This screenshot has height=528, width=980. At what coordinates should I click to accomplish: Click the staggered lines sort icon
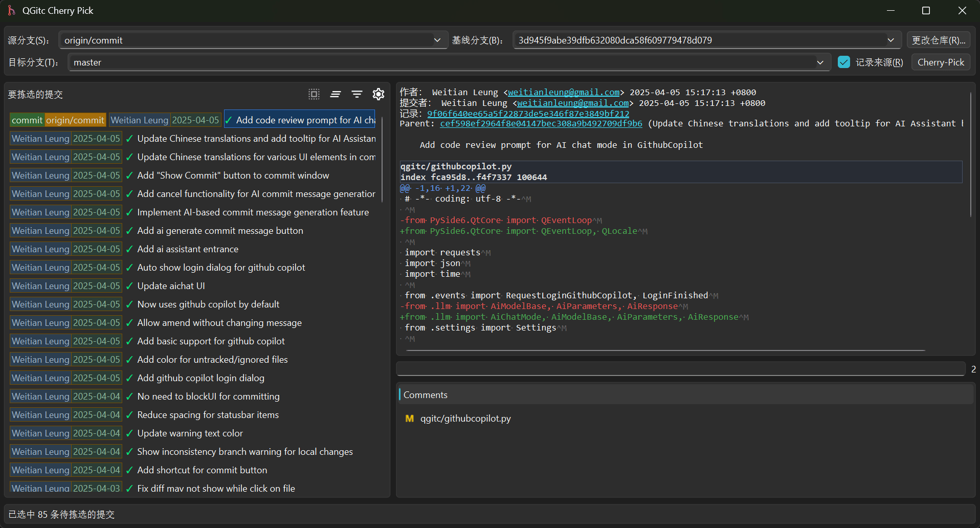tap(336, 94)
